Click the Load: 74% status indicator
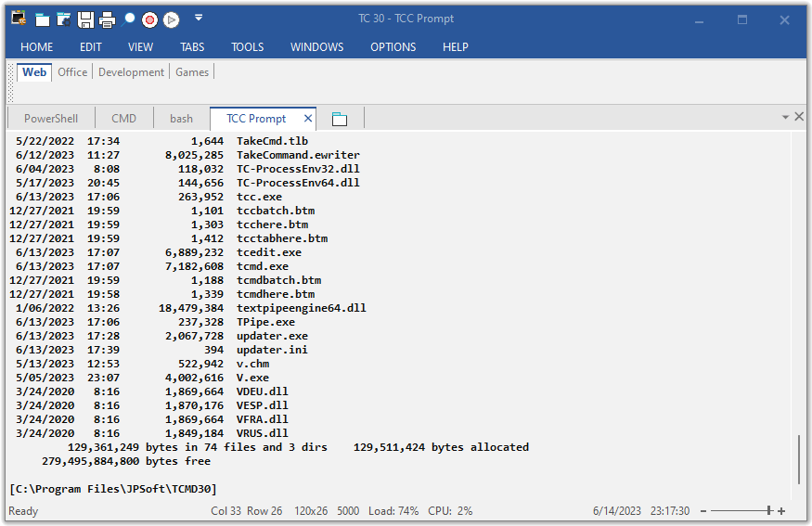 [393, 511]
